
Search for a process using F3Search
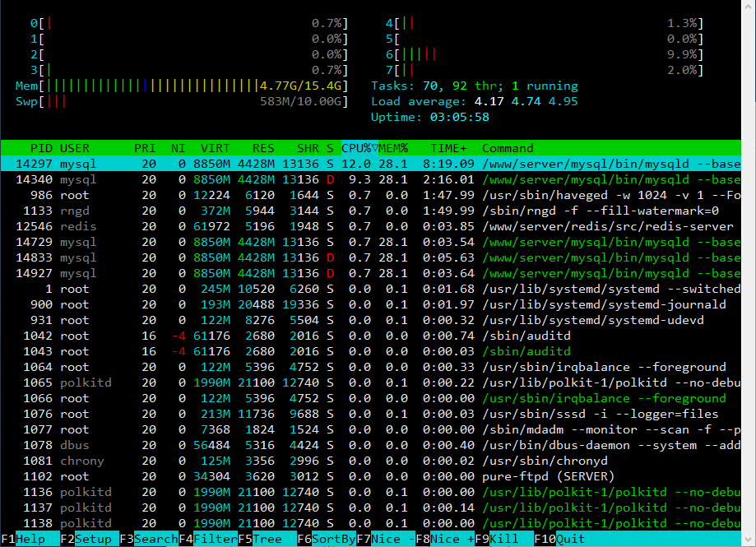(148, 539)
